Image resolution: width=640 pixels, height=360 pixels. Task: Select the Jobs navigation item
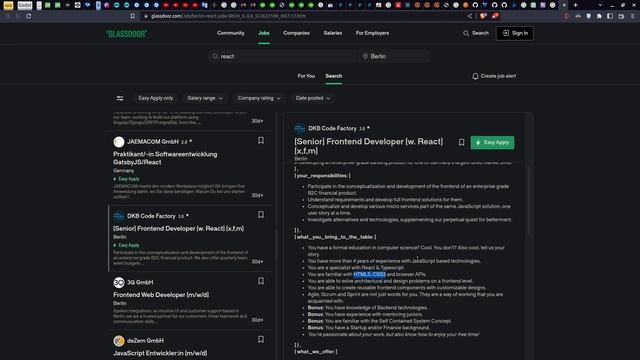264,33
